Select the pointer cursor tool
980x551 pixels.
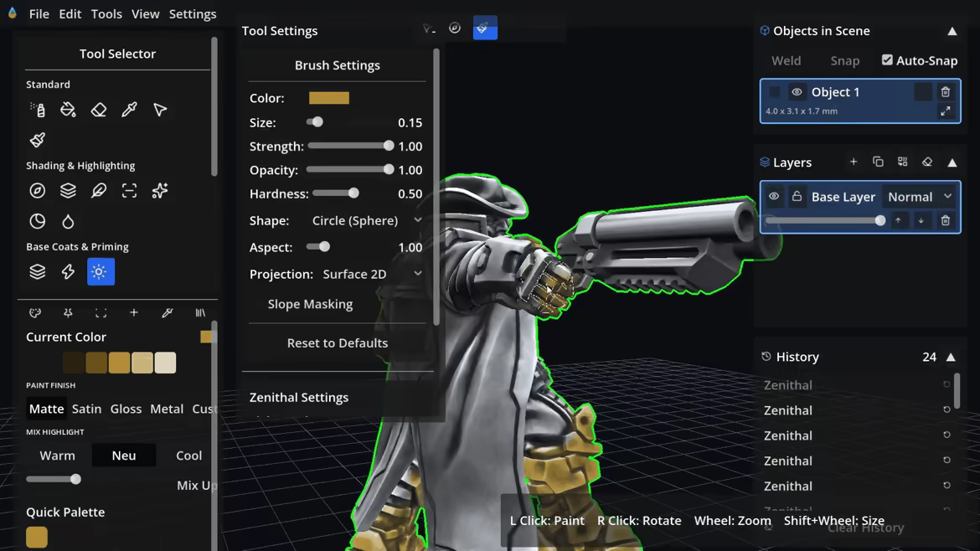coord(160,110)
